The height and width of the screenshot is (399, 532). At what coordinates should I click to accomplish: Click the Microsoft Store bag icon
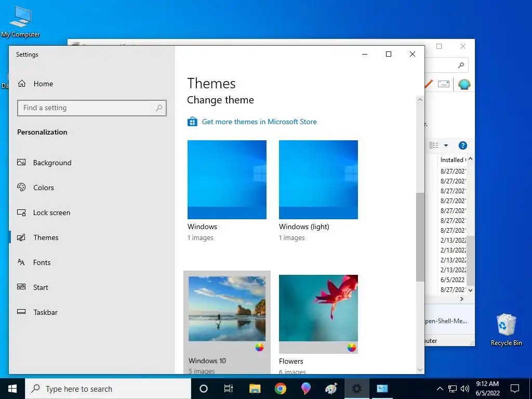click(x=192, y=122)
